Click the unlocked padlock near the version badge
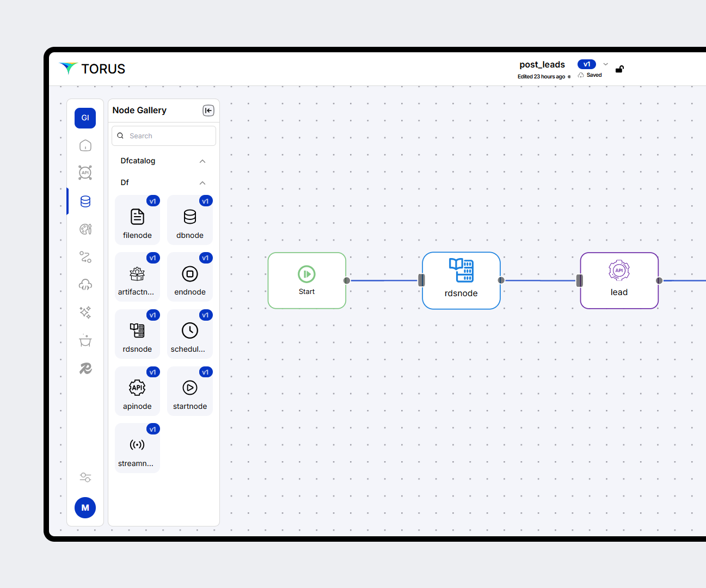706x588 pixels. point(619,69)
